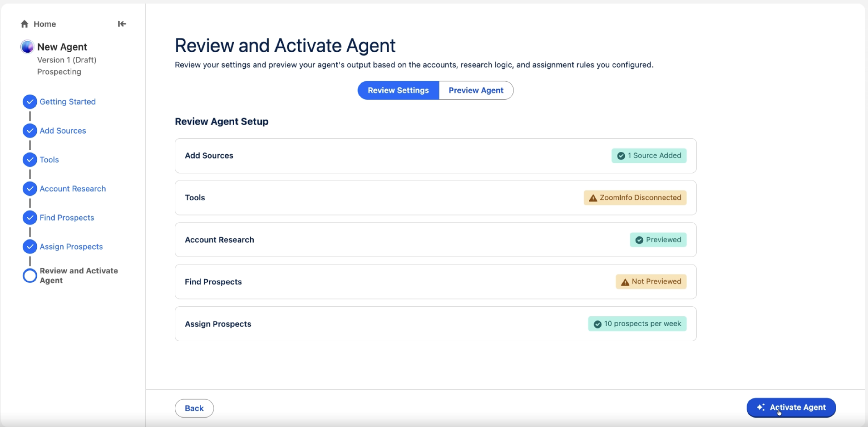Click the warning triangle on Not Previewed
Screen dimensions: 868x427
pyautogui.click(x=625, y=282)
